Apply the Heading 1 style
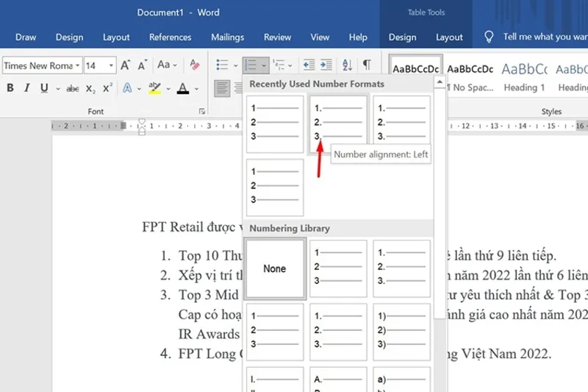This screenshot has height=392, width=588. (x=524, y=76)
